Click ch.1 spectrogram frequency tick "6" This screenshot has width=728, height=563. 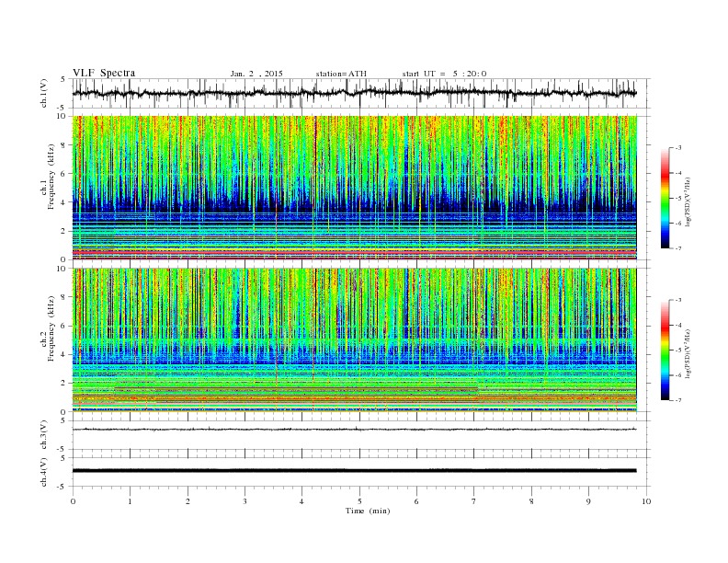[x=64, y=174]
